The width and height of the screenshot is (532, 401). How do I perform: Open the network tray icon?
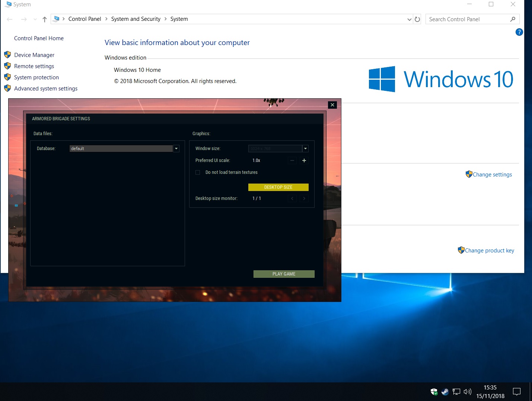456,392
